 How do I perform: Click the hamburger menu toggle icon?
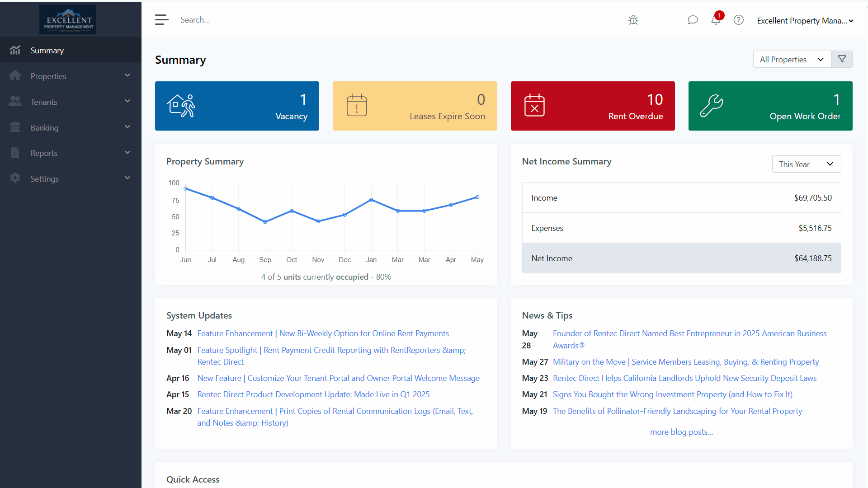tap(161, 20)
